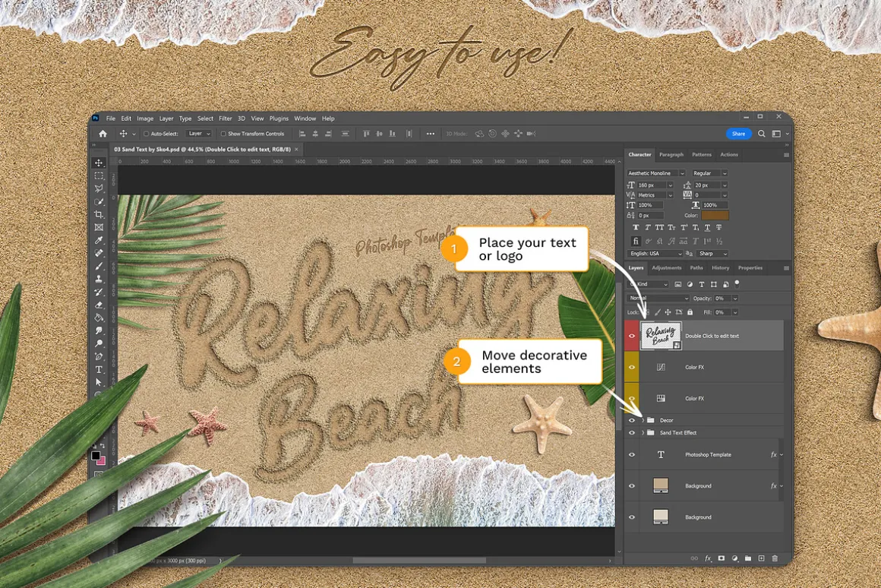Screen dimensions: 881x588
Task: Close the 03 Sand Text document tab
Action: (x=297, y=150)
